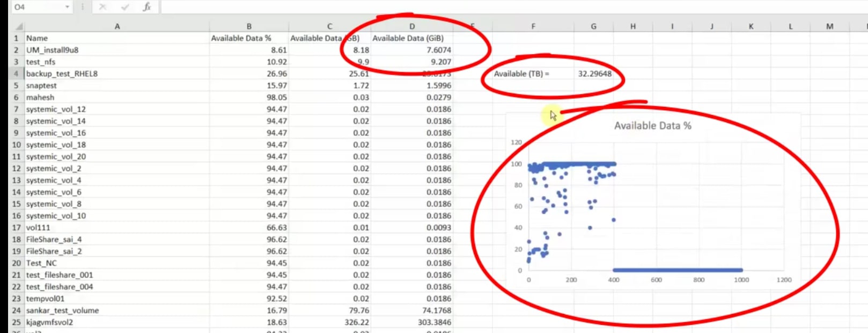Viewport: 868px width, 333px height.
Task: Select column B header
Action: tap(249, 26)
